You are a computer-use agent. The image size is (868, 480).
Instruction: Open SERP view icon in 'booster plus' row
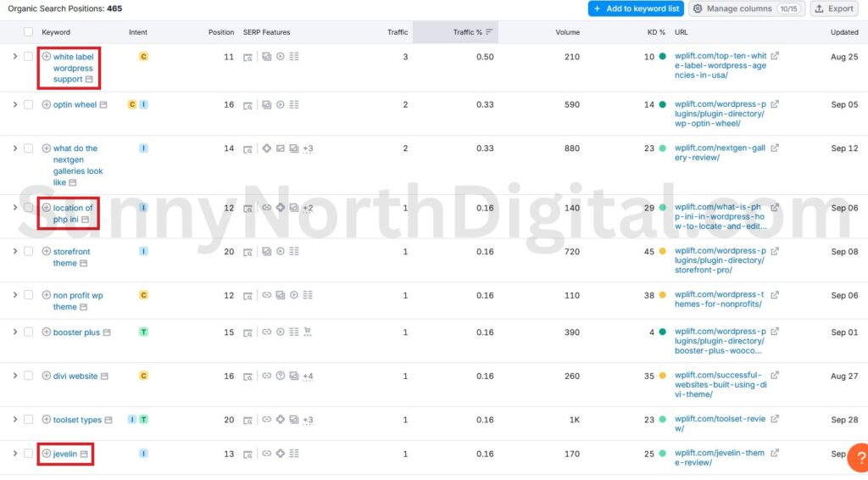point(248,332)
